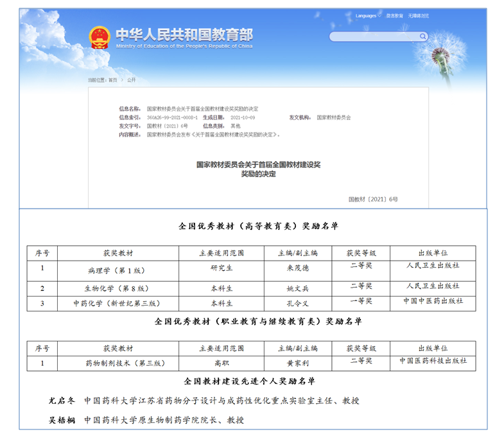Image resolution: width=504 pixels, height=441 pixels.
Task: Click the heading 全国优秀教材（高等教育类）奖励名单
Action: 259,226
